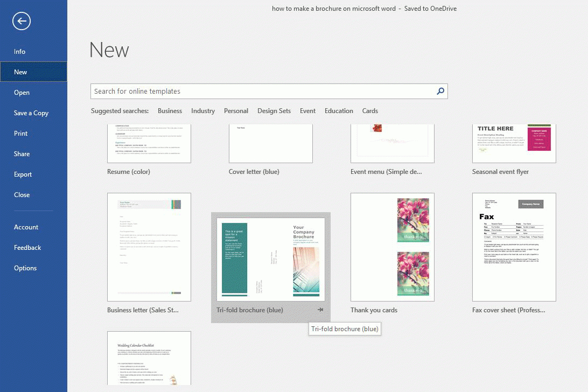
Task: Open Word Options
Action: (25, 268)
